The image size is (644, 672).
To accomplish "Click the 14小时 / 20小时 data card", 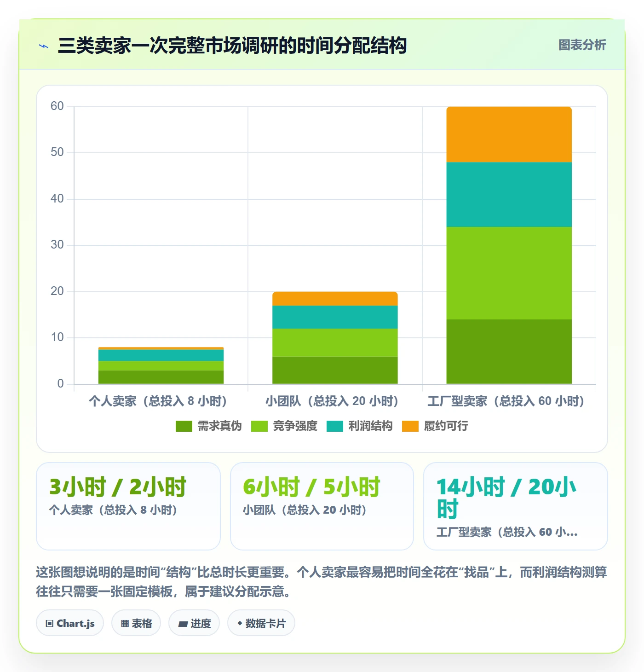I will point(516,506).
